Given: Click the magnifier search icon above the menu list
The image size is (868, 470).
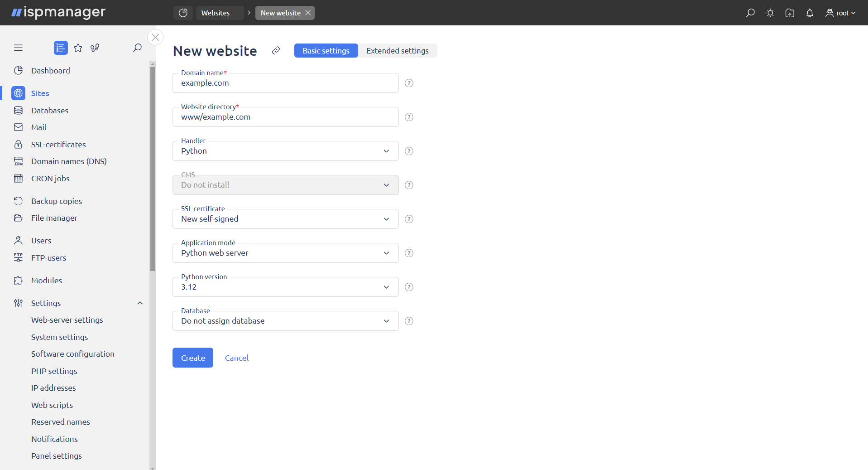Looking at the screenshot, I should [137, 48].
